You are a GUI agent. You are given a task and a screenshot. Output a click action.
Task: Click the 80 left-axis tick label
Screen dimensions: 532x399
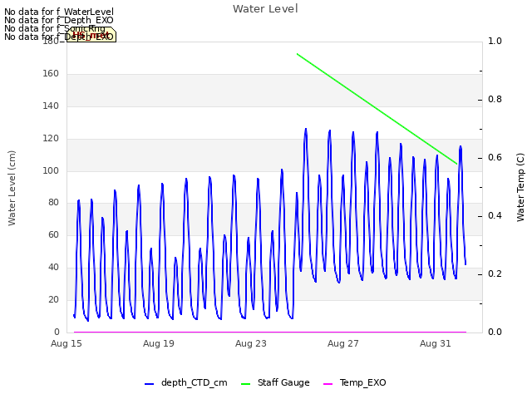(x=53, y=202)
